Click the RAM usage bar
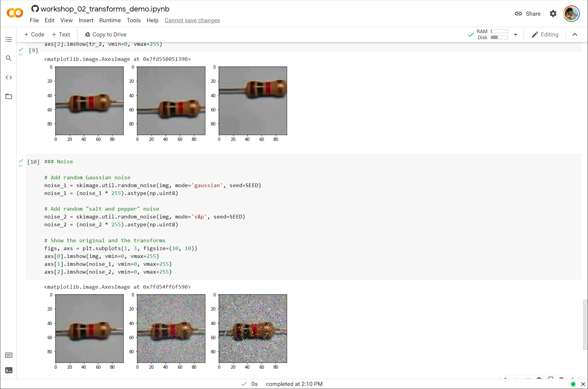The width and height of the screenshot is (588, 389). click(x=499, y=31)
